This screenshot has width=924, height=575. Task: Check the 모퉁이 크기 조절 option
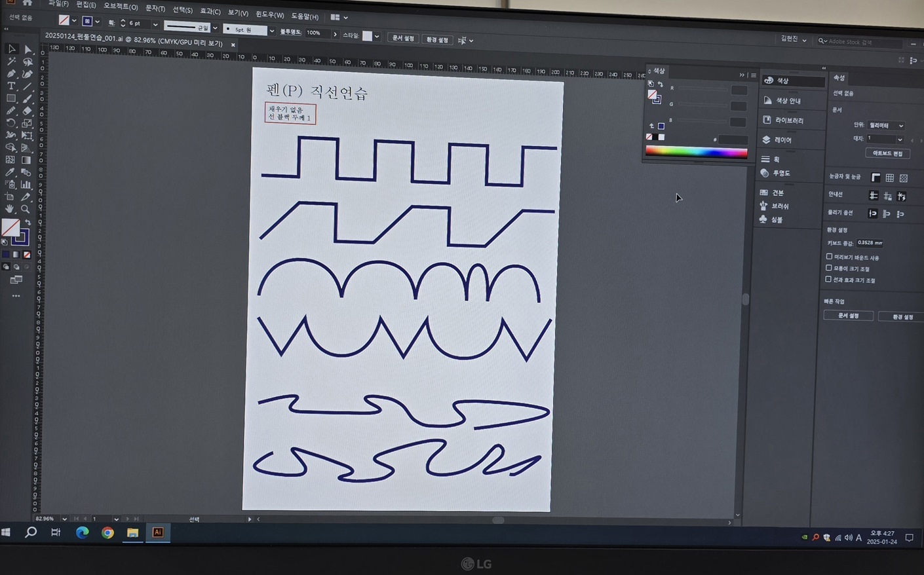pos(829,269)
